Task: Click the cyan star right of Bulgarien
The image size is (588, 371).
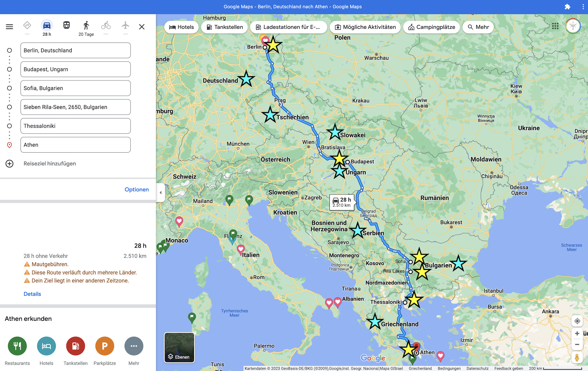Action: coord(458,263)
